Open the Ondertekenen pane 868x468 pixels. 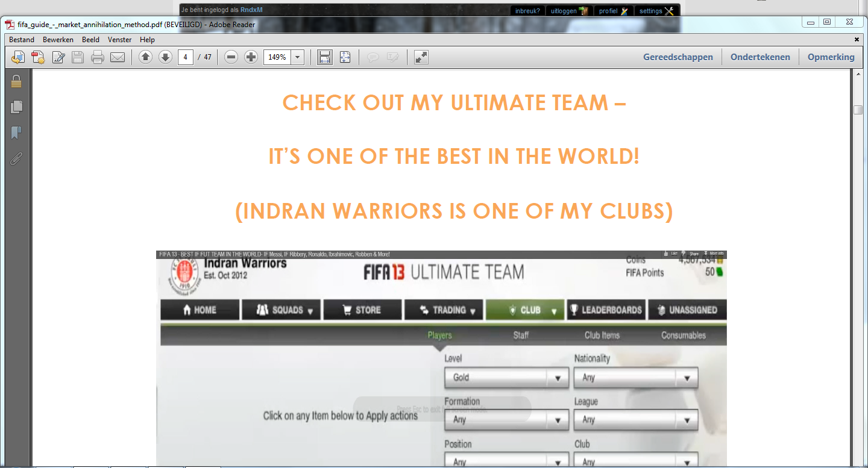[x=760, y=57]
